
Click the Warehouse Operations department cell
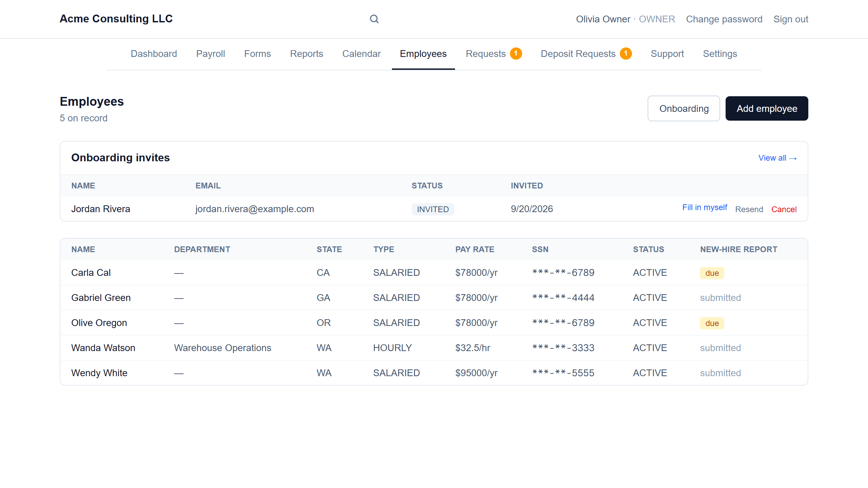[x=223, y=348]
